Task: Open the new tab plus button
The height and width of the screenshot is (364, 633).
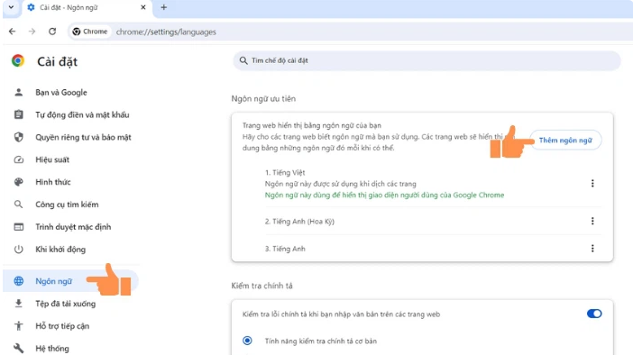Action: 163,7
